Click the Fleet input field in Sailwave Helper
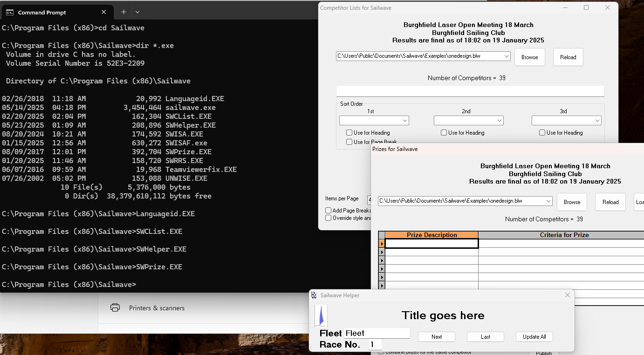 [377, 333]
